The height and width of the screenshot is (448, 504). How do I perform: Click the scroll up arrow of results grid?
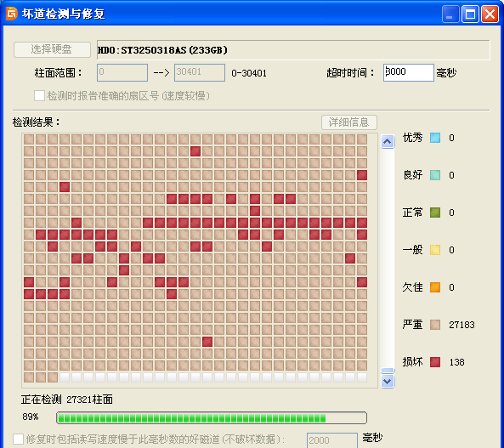[388, 141]
